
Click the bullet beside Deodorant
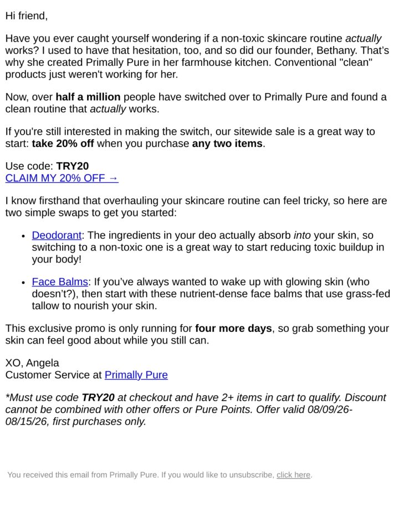pos(23,236)
